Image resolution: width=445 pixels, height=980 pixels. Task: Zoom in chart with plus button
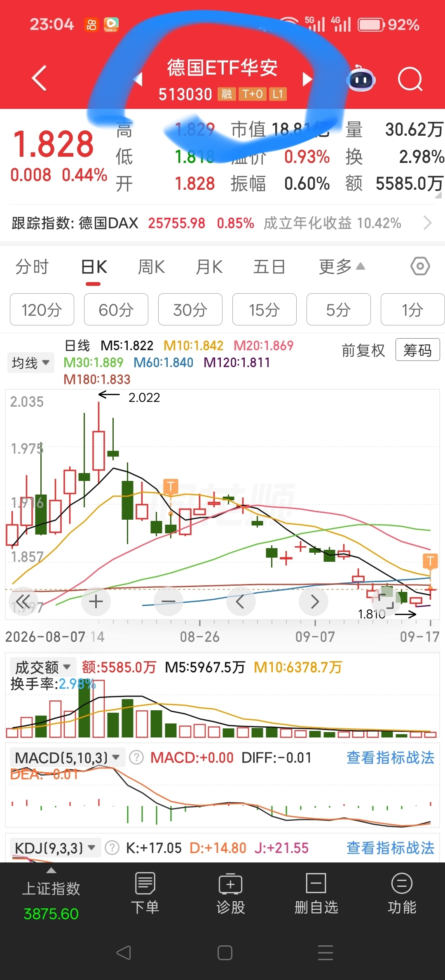[96, 601]
